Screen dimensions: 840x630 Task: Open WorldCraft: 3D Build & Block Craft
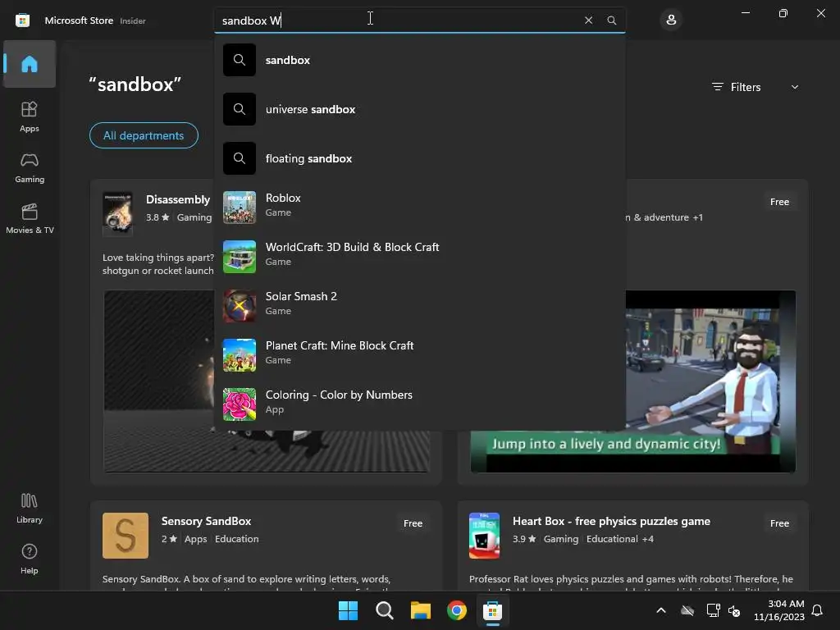419,256
